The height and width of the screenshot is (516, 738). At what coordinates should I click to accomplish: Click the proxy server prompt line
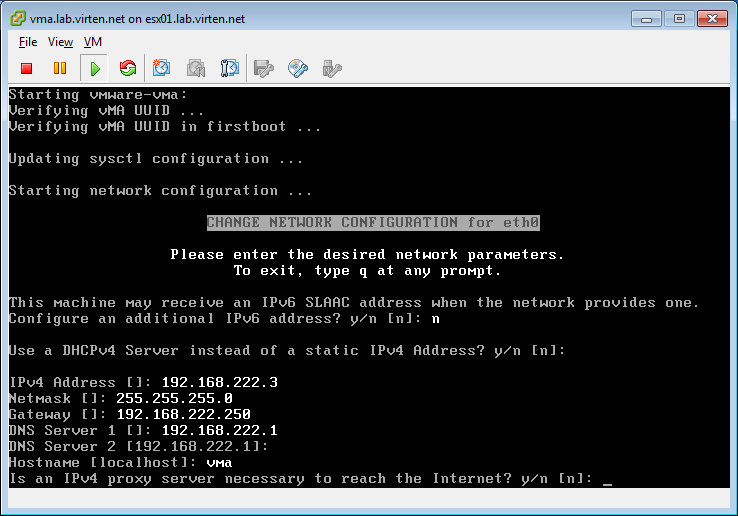(x=310, y=479)
